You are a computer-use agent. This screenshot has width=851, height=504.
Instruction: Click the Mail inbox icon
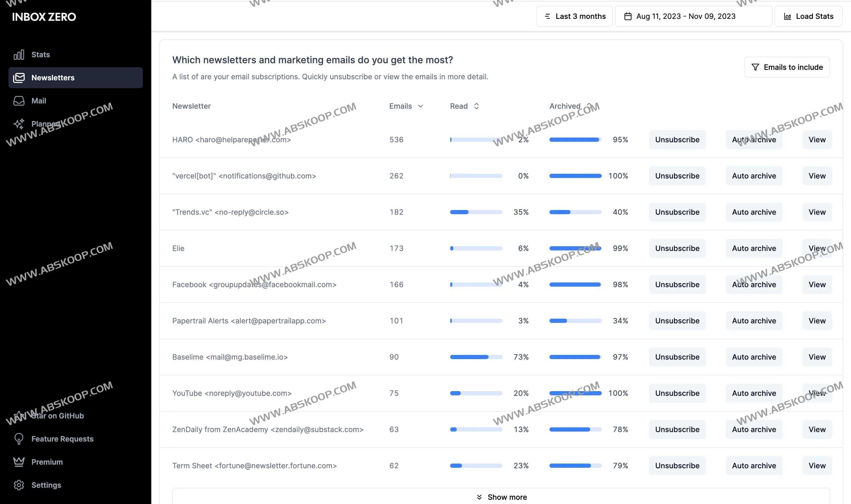[19, 101]
